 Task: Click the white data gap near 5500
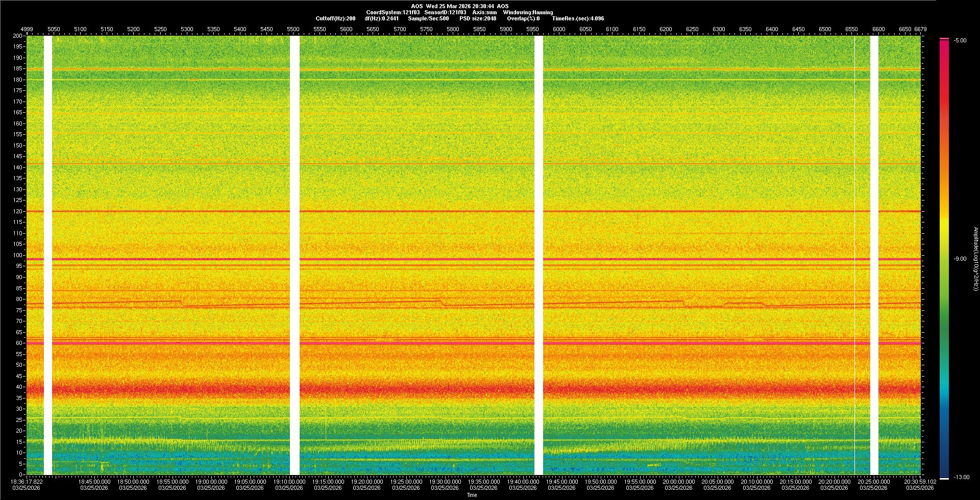(x=295, y=255)
